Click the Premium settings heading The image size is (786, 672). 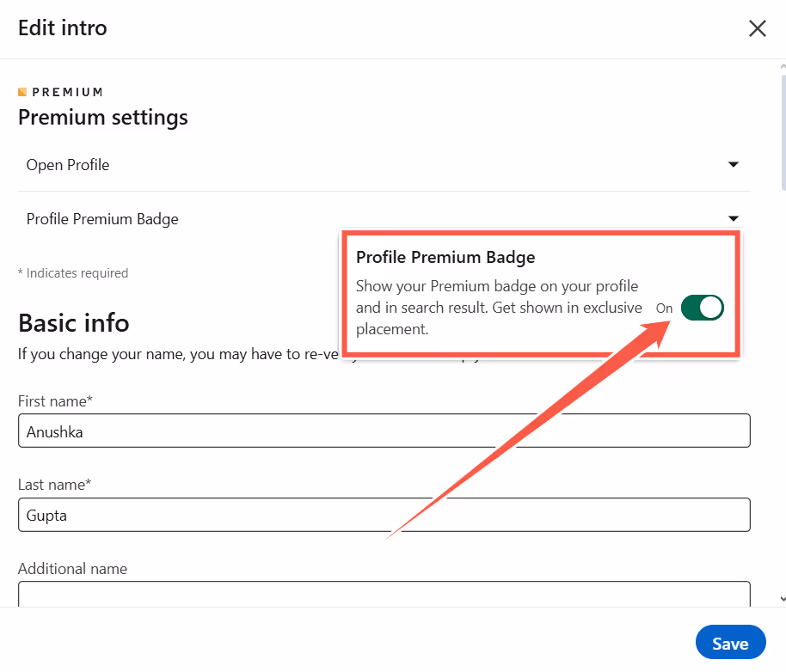(x=102, y=117)
